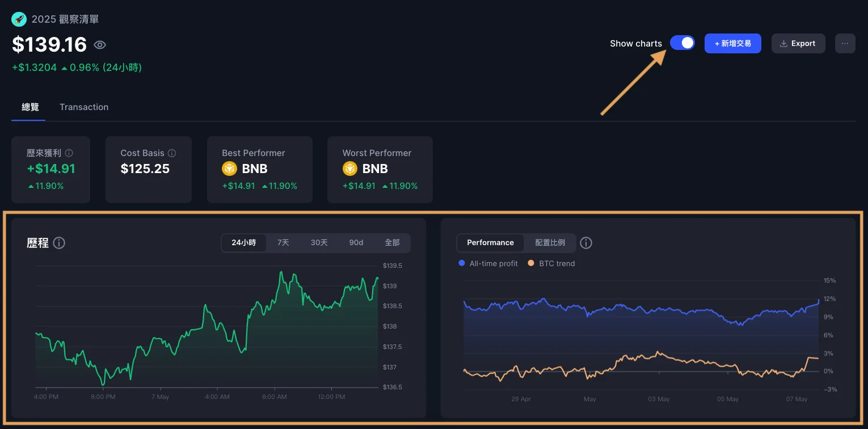Export the portfolio data
Image resolution: width=868 pixels, height=429 pixels.
[x=798, y=43]
